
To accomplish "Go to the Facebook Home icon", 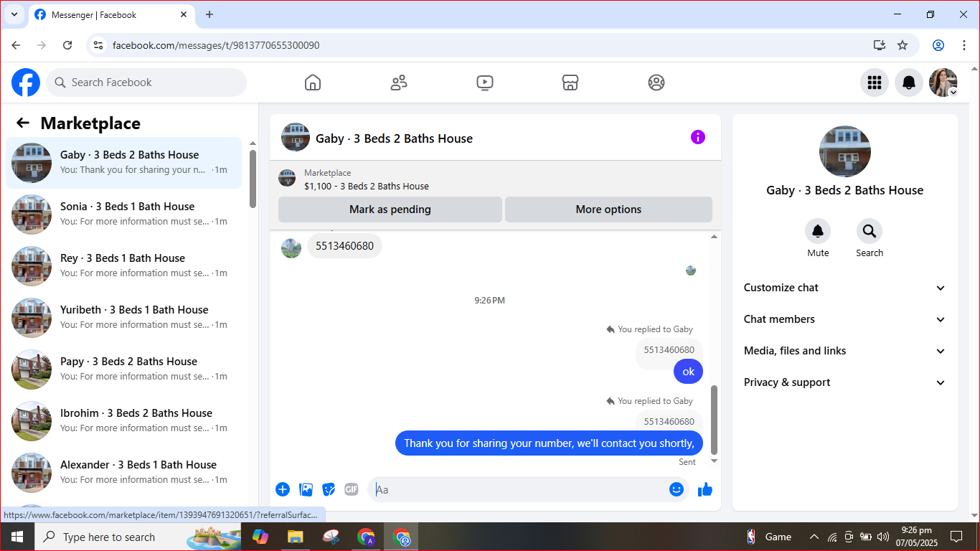I will 313,83.
